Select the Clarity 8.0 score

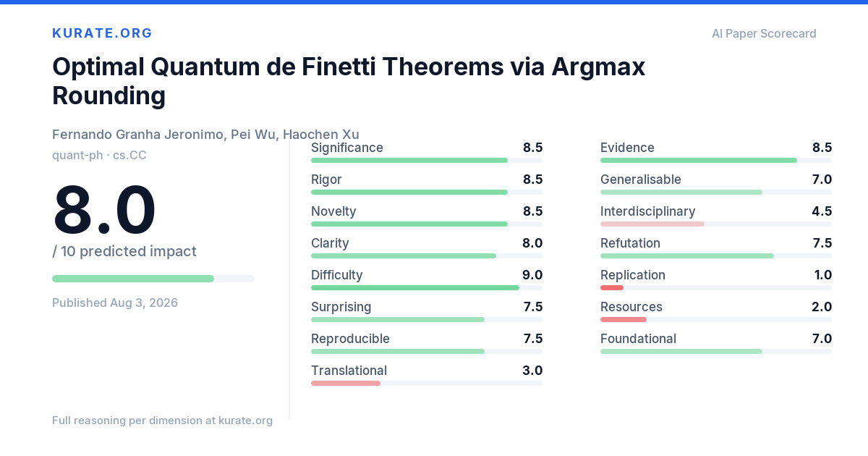532,243
